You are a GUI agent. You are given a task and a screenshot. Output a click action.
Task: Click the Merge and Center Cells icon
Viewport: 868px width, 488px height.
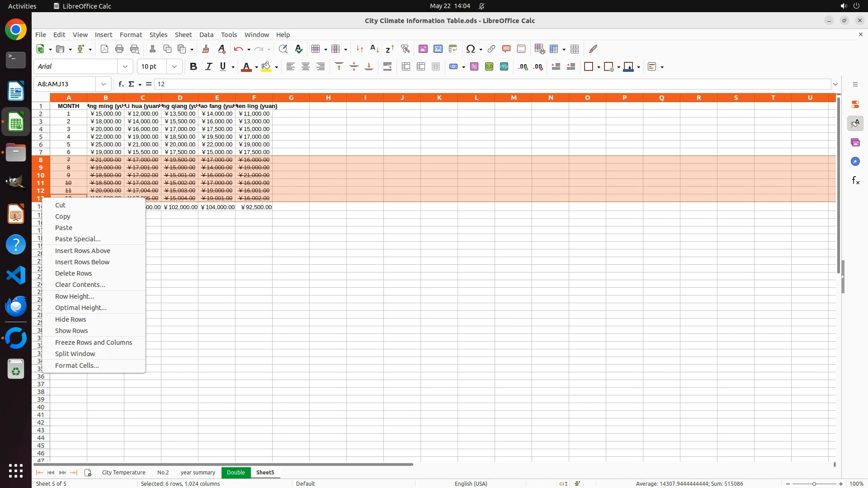[406, 67]
